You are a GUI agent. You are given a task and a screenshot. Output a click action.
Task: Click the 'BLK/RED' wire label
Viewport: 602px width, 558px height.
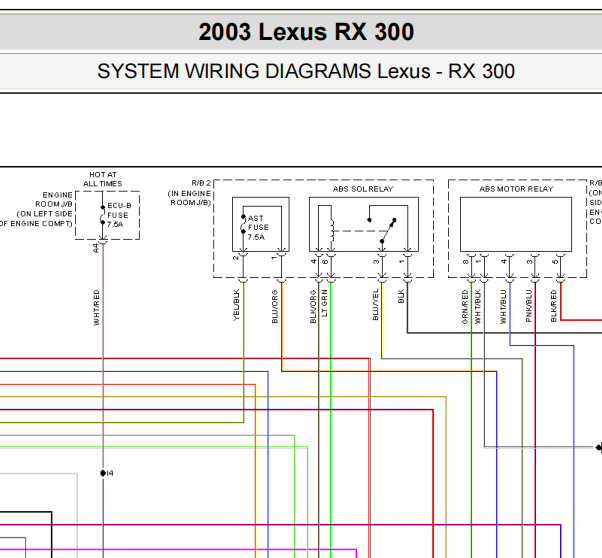(554, 306)
